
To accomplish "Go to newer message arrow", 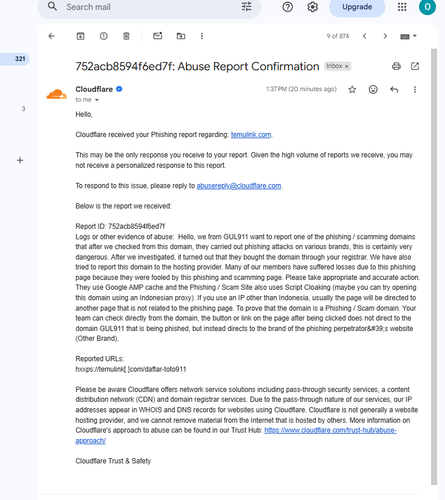I will point(365,36).
